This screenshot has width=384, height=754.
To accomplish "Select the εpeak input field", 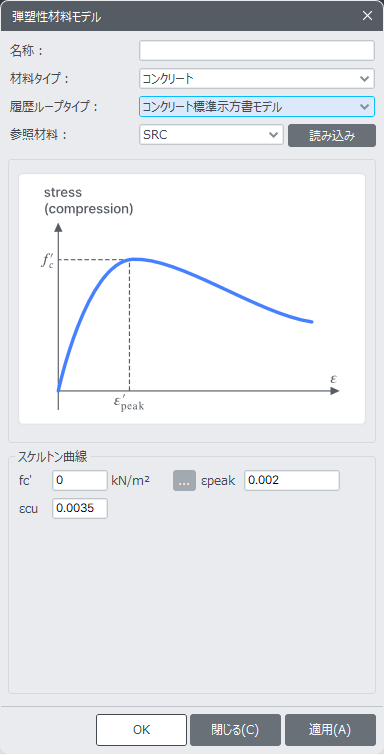I will click(x=292, y=480).
